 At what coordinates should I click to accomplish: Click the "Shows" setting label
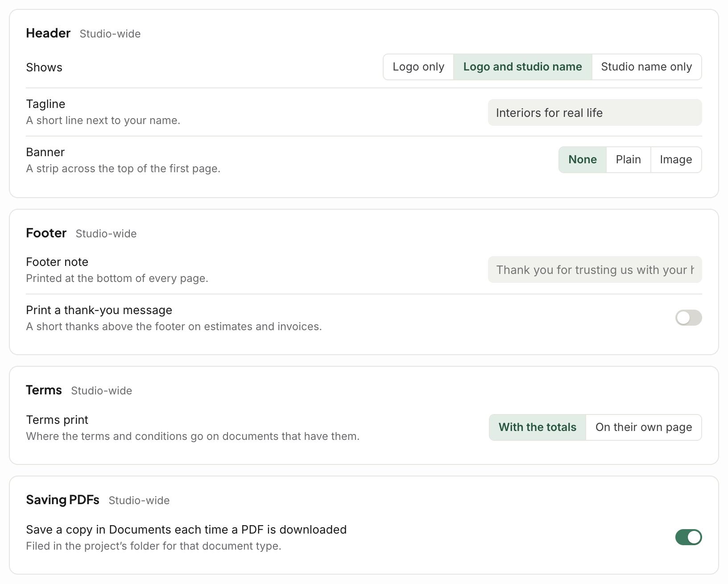tap(44, 67)
